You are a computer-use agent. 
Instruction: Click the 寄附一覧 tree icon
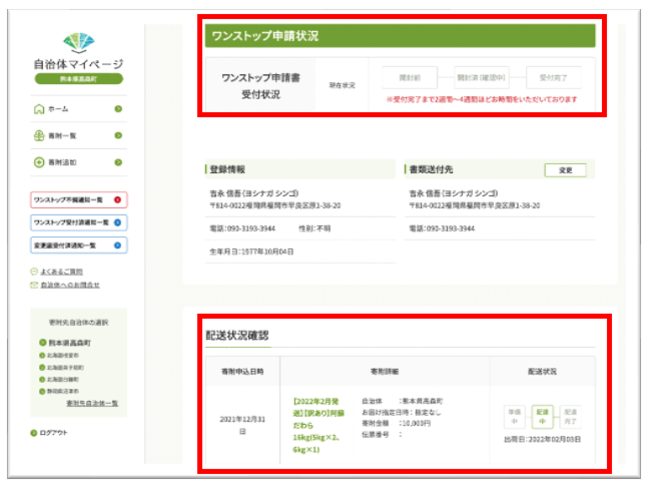(39, 135)
